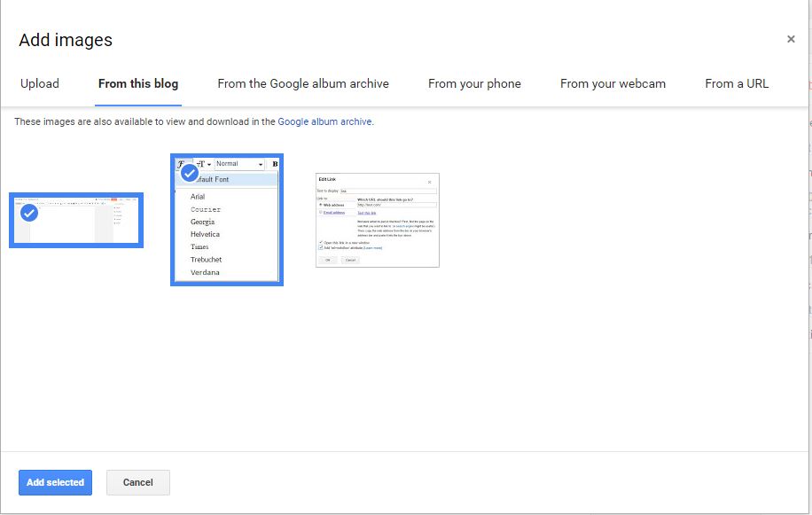
Task: Select the Edit Link screenshot thumbnail
Action: (377, 220)
